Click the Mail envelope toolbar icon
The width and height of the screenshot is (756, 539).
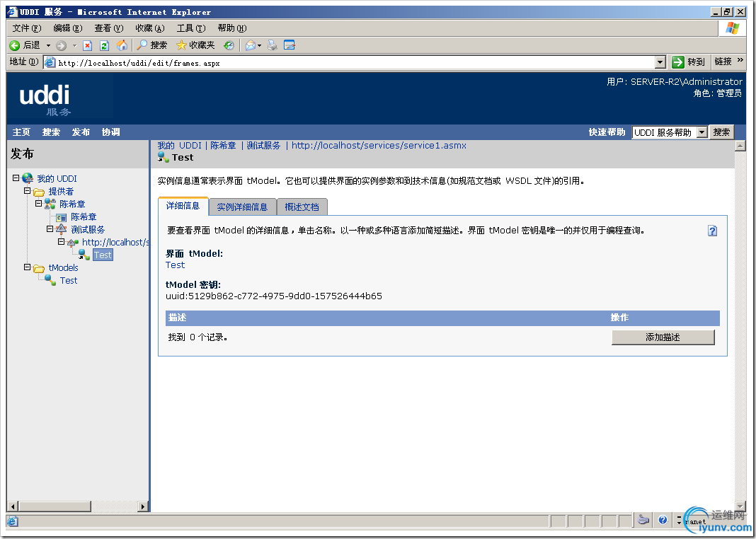point(251,46)
